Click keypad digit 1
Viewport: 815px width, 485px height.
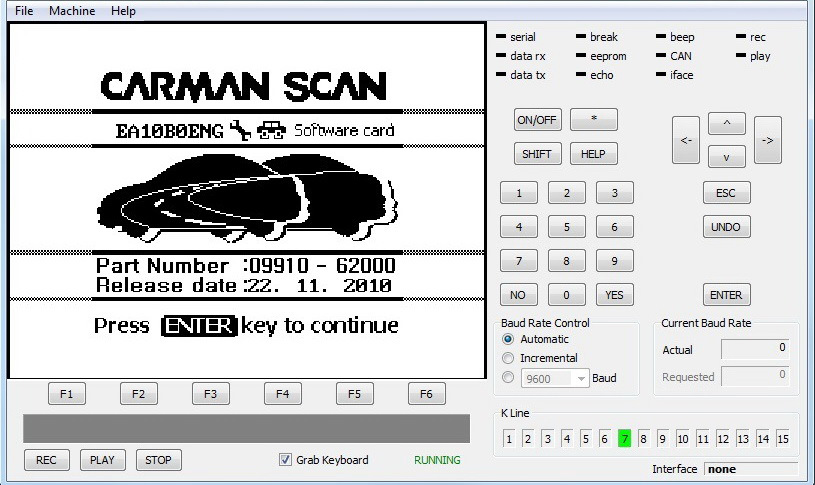519,193
